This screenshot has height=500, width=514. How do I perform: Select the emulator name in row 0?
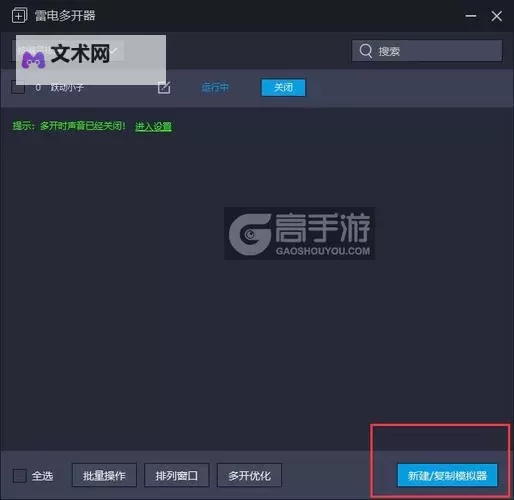(67, 88)
